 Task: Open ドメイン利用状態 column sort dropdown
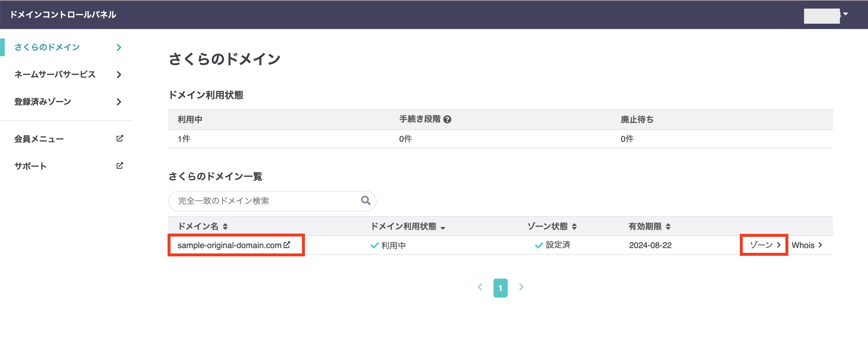[443, 228]
